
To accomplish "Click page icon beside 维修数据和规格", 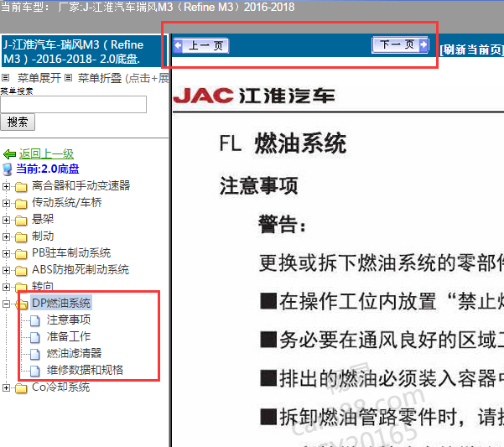I will point(35,371).
